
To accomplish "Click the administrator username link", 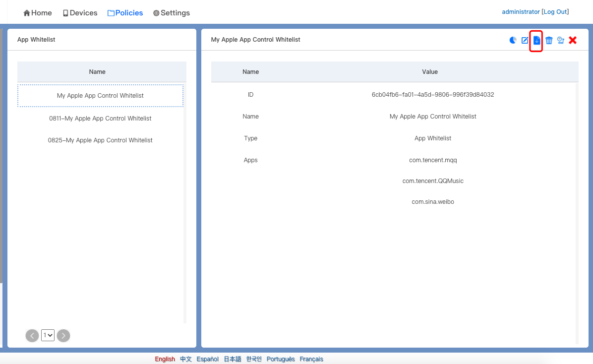I will coord(521,12).
